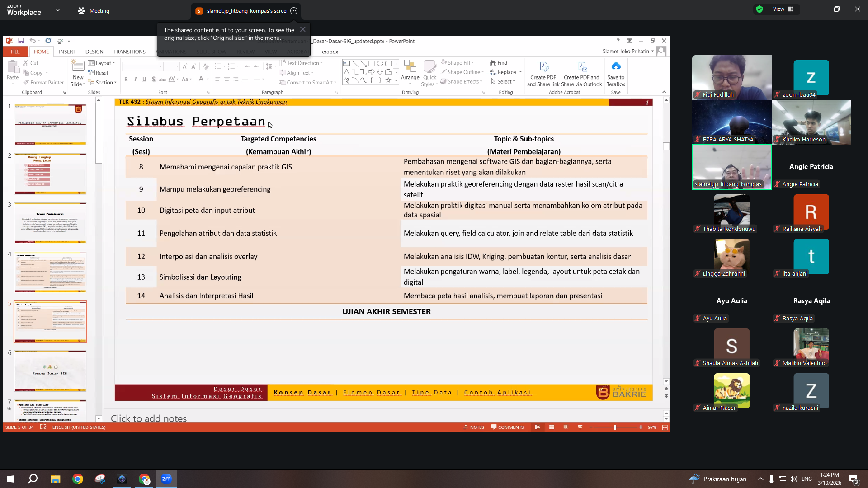Open screen share options ellipsis icon
This screenshot has width=868, height=488.
tap(294, 11)
